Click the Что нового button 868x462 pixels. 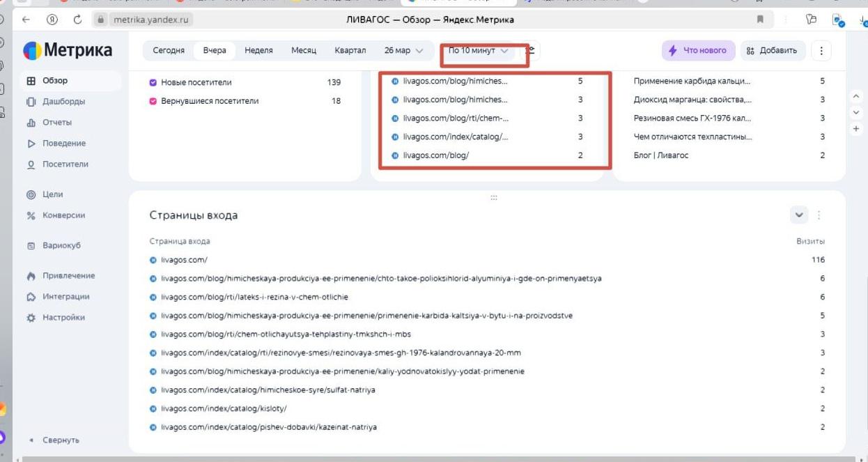697,51
